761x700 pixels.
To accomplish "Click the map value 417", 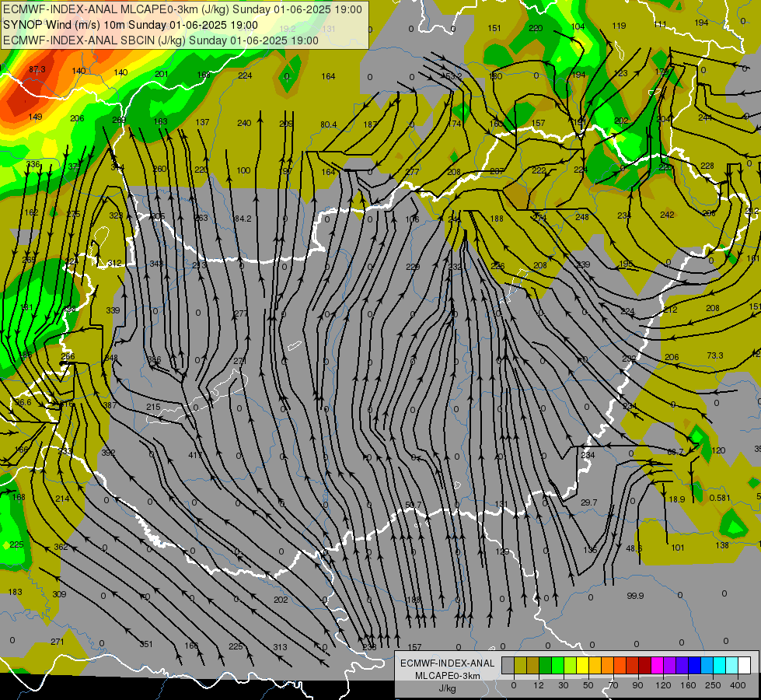I will (x=195, y=455).
